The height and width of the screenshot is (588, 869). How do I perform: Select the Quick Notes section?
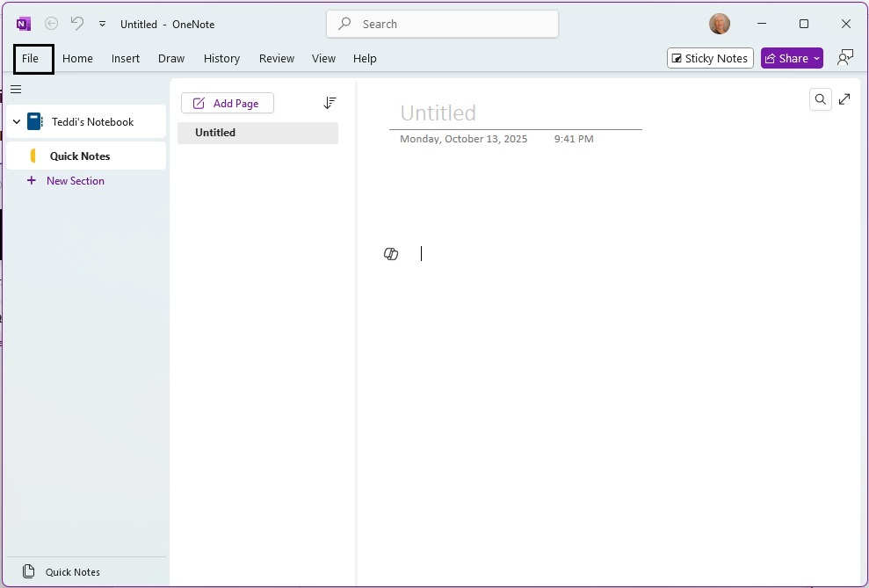pos(80,156)
